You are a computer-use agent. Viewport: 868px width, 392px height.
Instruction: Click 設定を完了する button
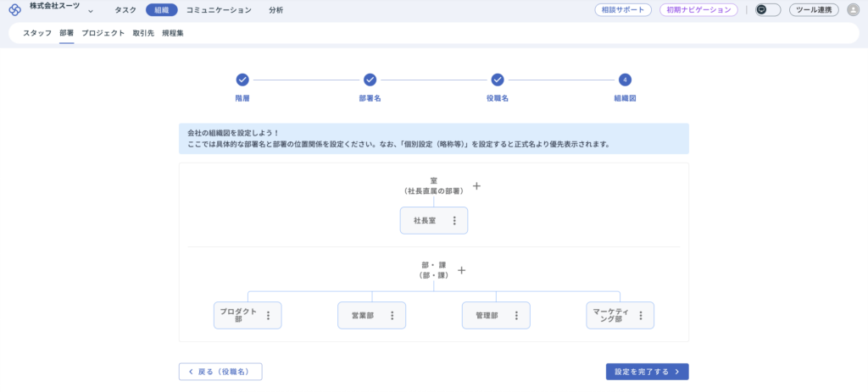[647, 372]
